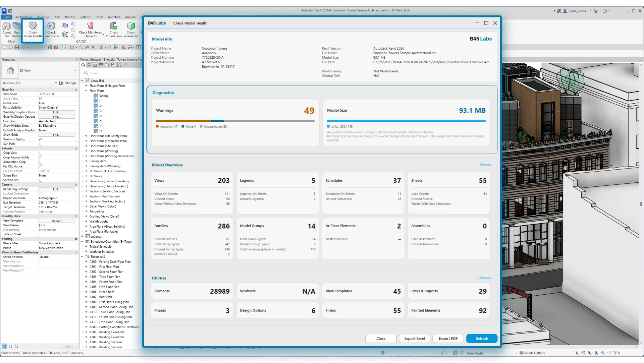Click the Close Inactive Views icon
Image resolution: width=644 pixels, height=363 pixels.
tap(123, 47)
